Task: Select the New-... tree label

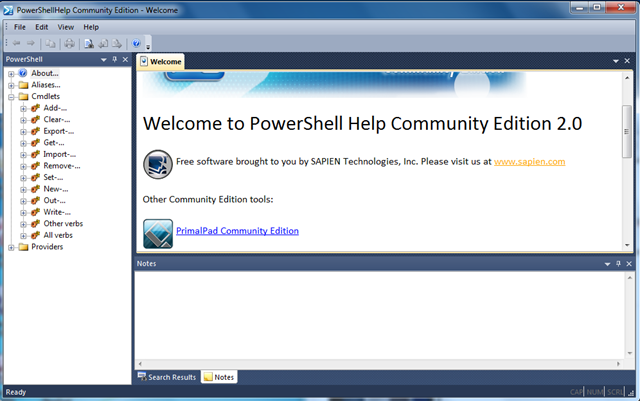Action: point(56,189)
